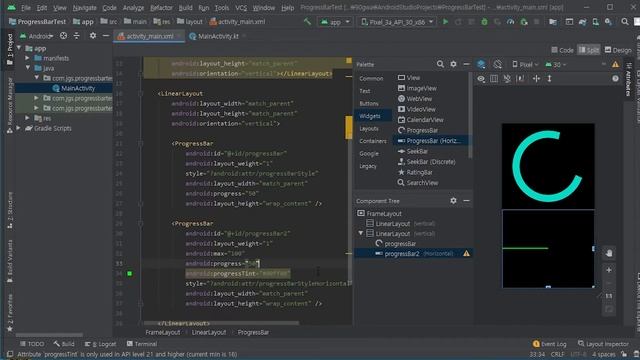Search the Palette with magnifier icon
The width and height of the screenshot is (640, 360).
[440, 64]
